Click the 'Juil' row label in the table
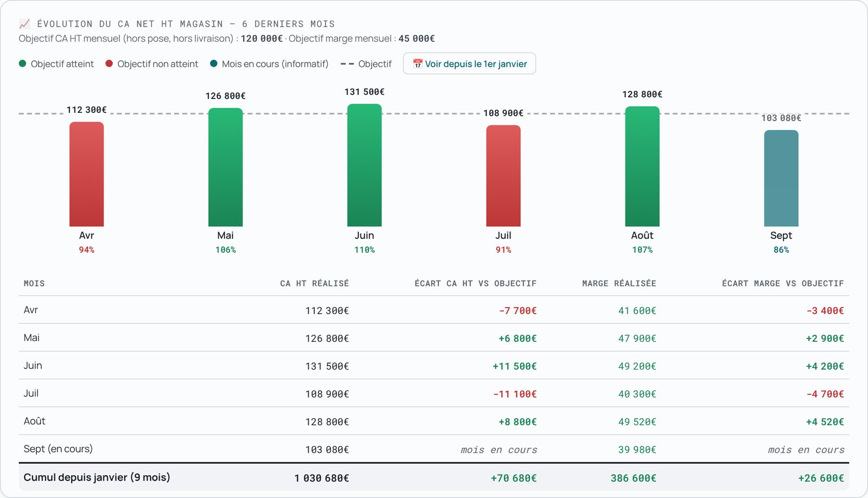The image size is (868, 498). (x=31, y=393)
